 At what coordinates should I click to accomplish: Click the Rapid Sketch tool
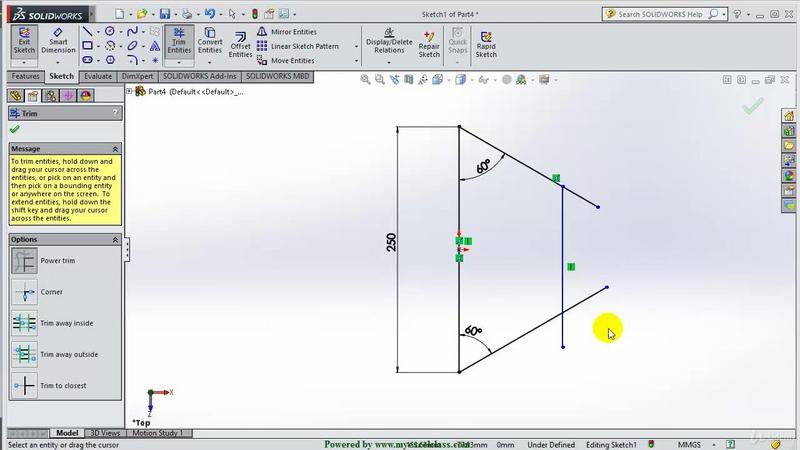[486, 44]
